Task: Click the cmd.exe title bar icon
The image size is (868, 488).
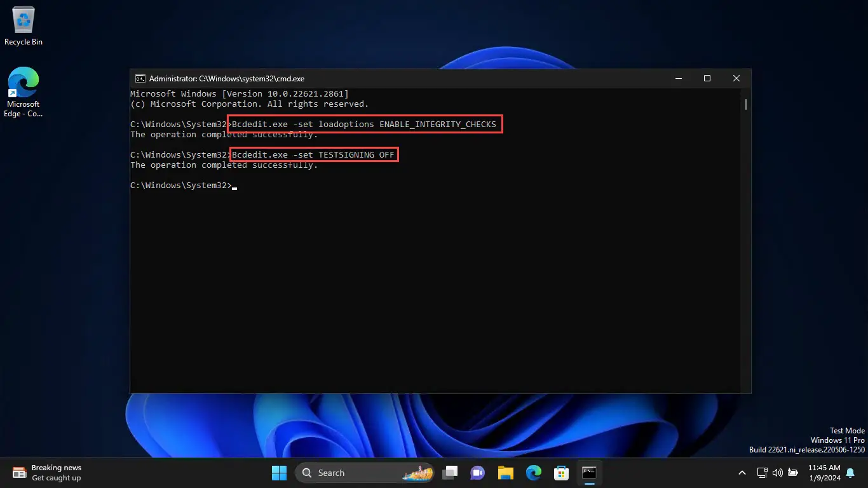Action: (140, 78)
